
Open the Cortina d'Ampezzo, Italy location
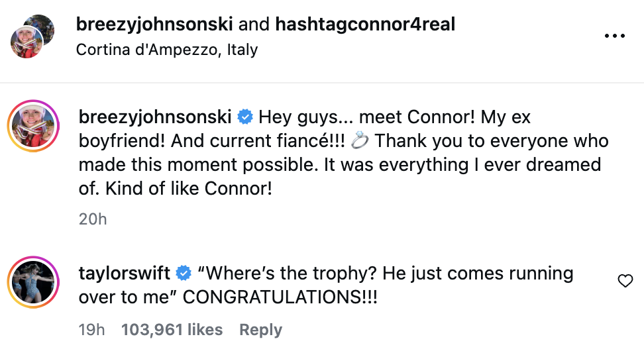pyautogui.click(x=167, y=49)
